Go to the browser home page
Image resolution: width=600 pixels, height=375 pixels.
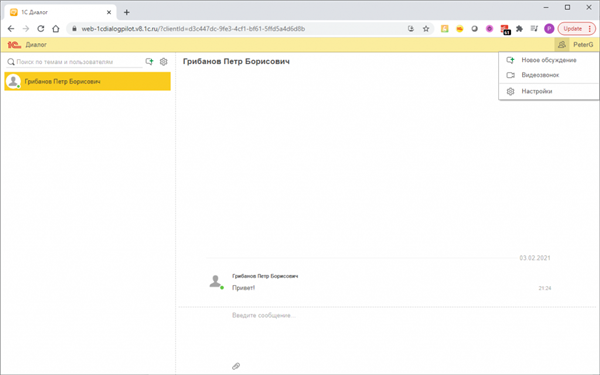pyautogui.click(x=56, y=29)
